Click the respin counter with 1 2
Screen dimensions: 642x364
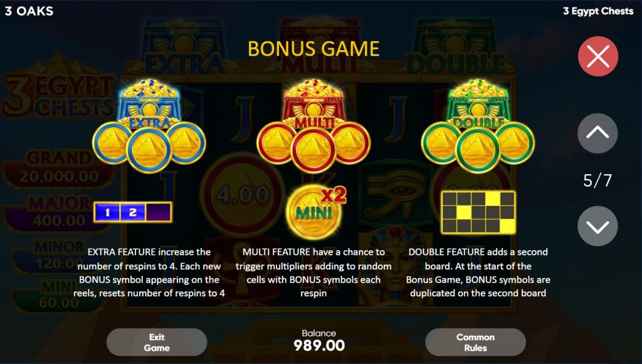pyautogui.click(x=133, y=212)
